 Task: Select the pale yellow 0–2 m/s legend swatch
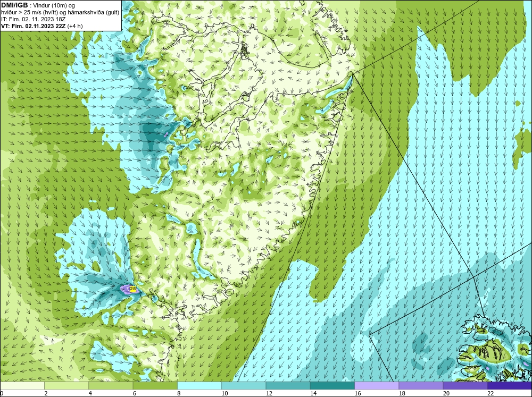(x=22, y=386)
